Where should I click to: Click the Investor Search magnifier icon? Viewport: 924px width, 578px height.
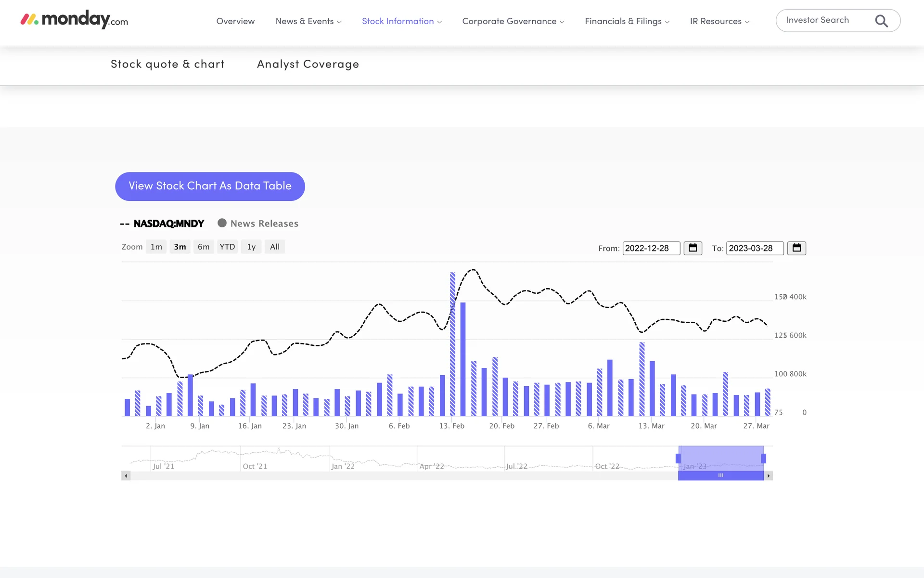881,21
